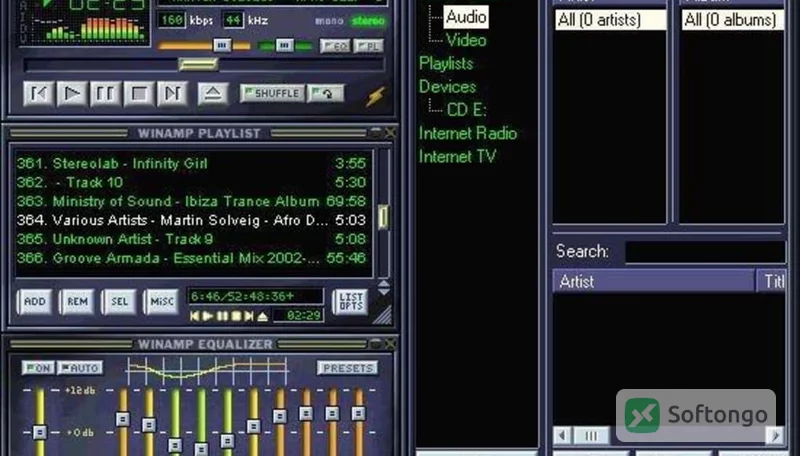
Task: Open the playlist REM menu
Action: pyautogui.click(x=77, y=301)
